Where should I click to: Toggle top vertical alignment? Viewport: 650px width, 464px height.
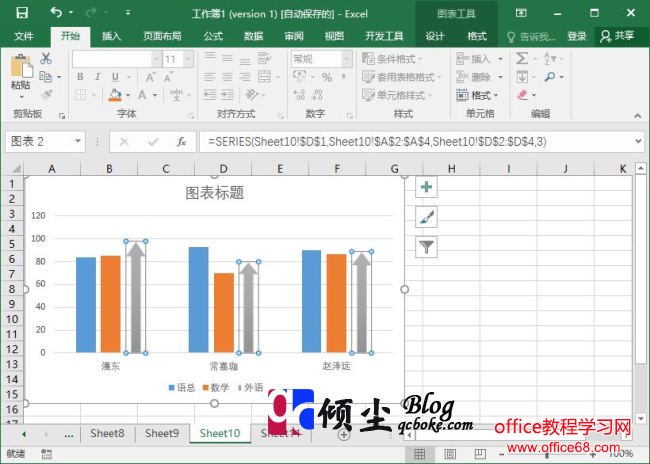(x=210, y=57)
